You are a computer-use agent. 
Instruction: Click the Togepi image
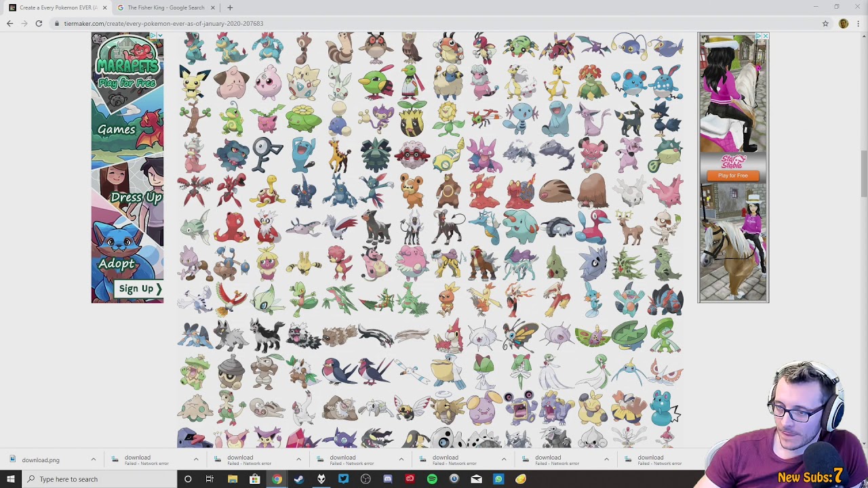pos(303,84)
